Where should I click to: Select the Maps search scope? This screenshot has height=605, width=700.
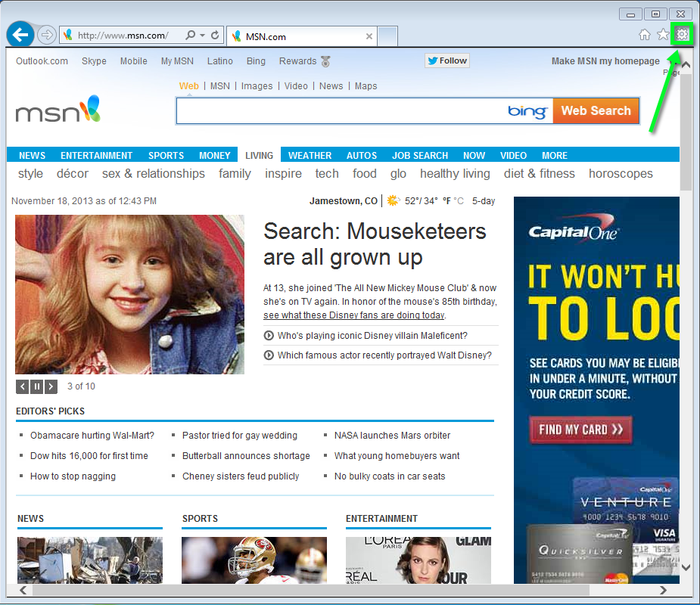coord(366,86)
